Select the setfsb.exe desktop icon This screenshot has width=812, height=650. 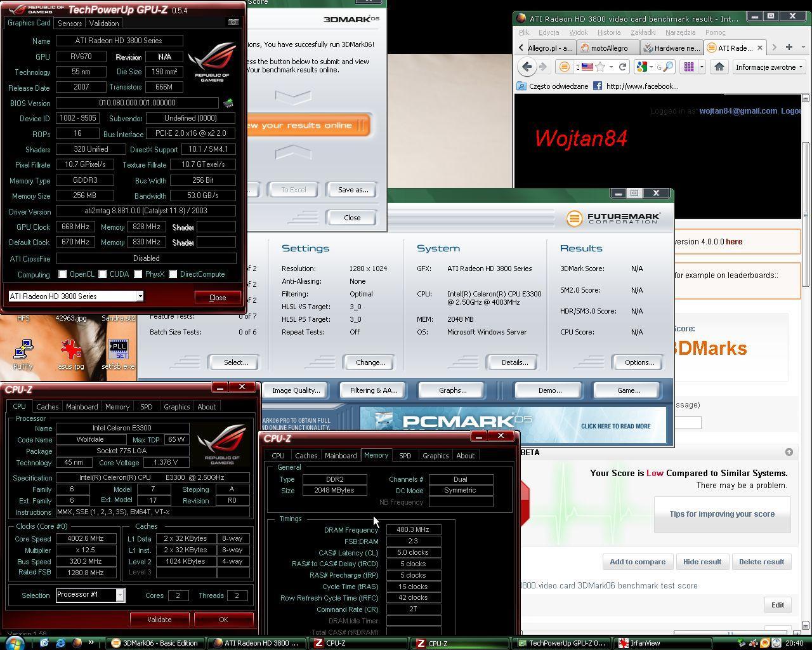point(118,354)
